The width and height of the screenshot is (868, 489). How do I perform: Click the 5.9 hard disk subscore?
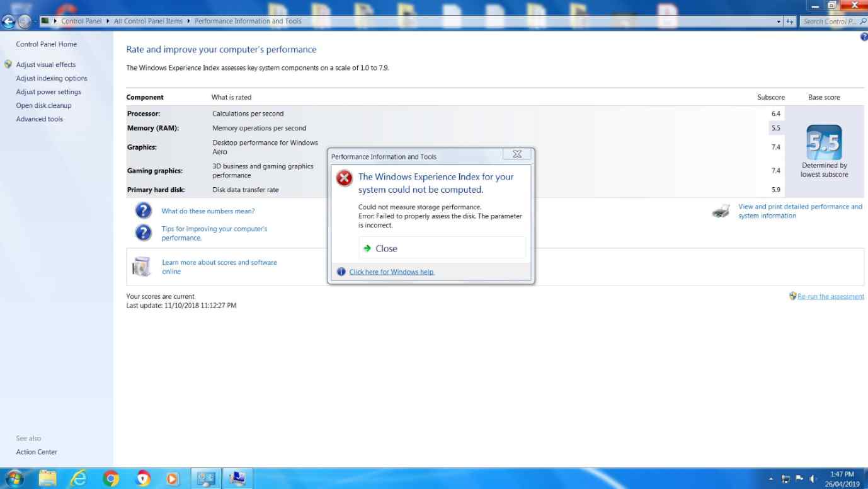(x=775, y=190)
